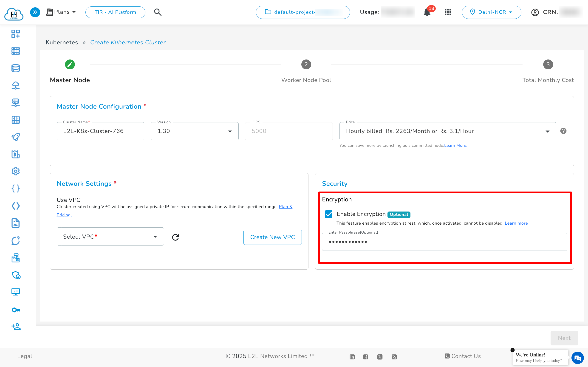Open the monitoring display icon in the sidebar

click(16, 292)
